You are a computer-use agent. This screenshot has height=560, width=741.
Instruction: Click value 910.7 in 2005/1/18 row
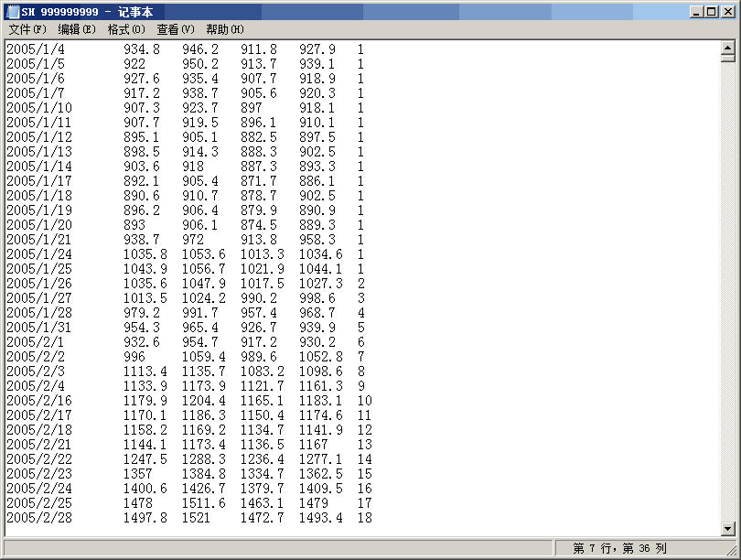200,196
